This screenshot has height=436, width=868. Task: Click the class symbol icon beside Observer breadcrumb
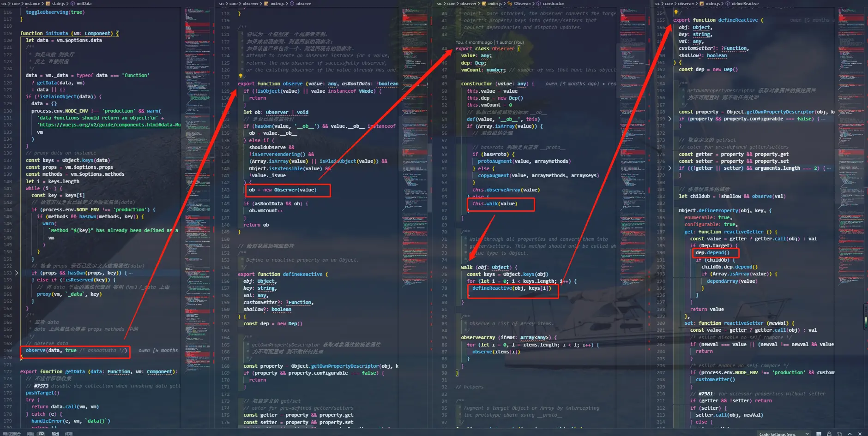click(510, 4)
